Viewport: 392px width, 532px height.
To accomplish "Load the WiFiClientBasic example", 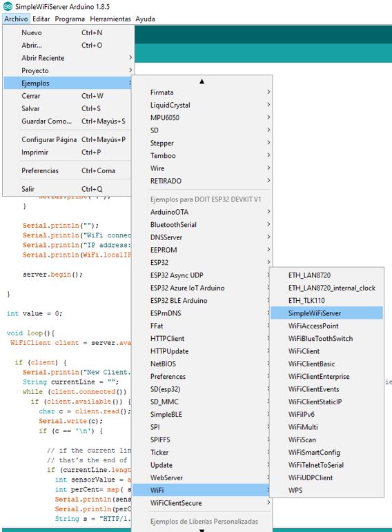I will [x=326, y=364].
